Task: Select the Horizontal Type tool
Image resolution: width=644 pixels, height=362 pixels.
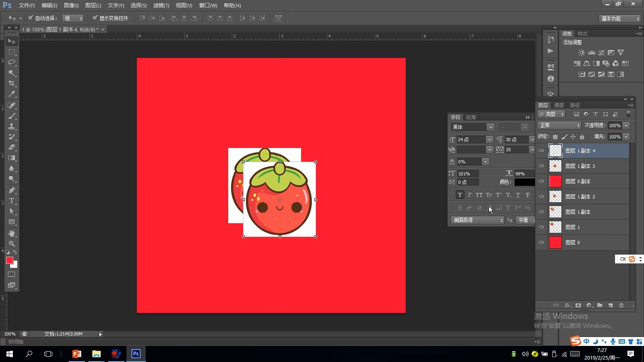Action: tap(12, 201)
